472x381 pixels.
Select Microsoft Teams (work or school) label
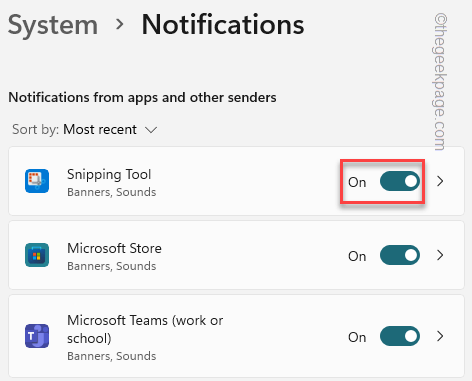(x=145, y=329)
